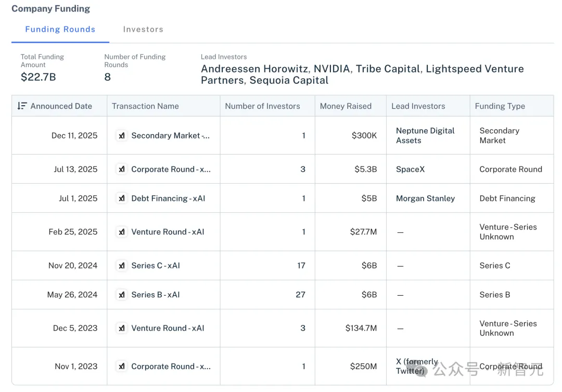Open the Neptune Digital Assets investor link

click(425, 135)
